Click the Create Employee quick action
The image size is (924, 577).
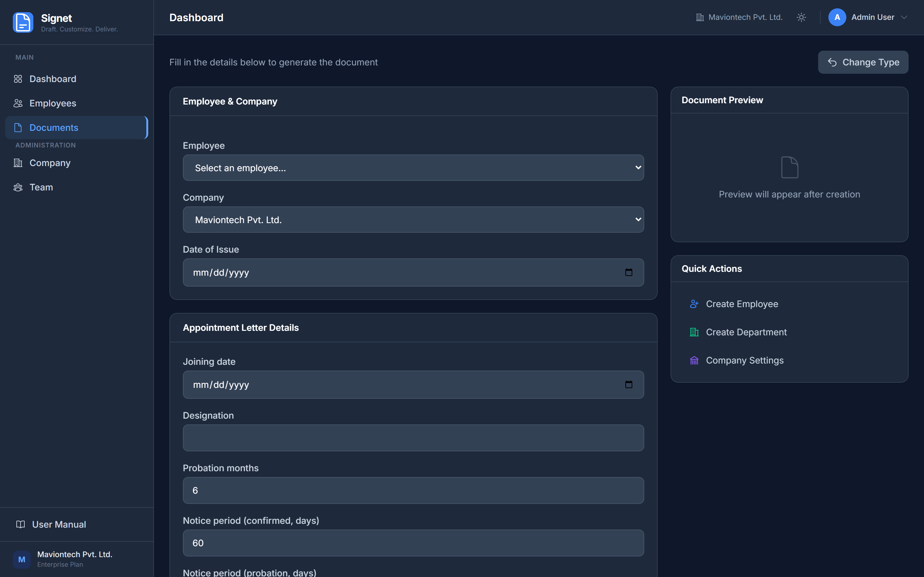[x=741, y=304]
